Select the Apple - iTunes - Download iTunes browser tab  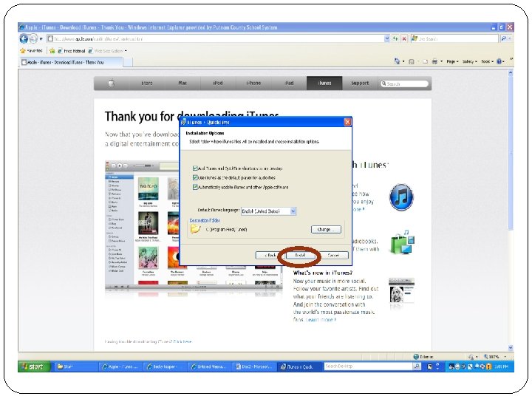click(x=71, y=62)
